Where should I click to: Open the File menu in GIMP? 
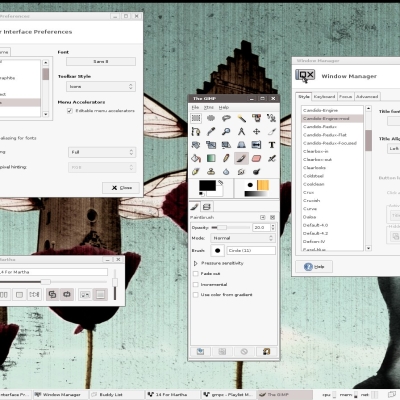click(x=195, y=107)
